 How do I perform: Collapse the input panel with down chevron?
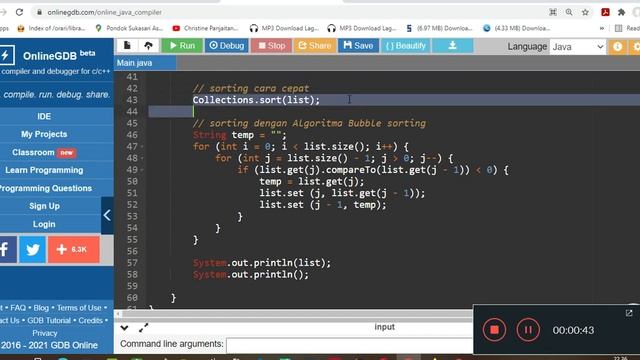pyautogui.click(x=124, y=327)
